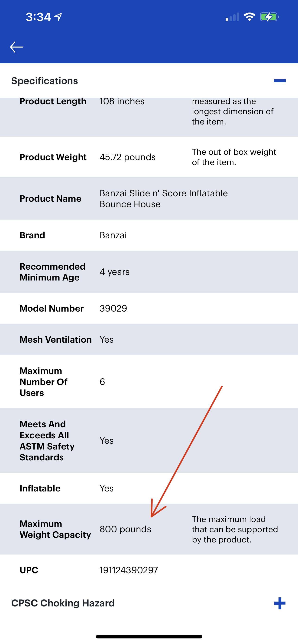
Task: Tap the plus icon beside CPSC Choking Hazard
Action: (x=279, y=603)
